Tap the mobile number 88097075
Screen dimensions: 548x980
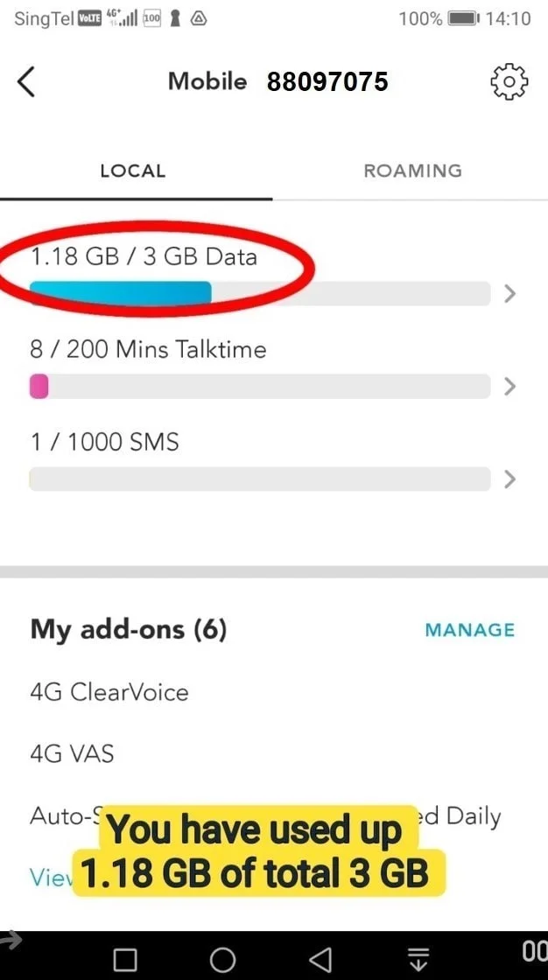(327, 82)
